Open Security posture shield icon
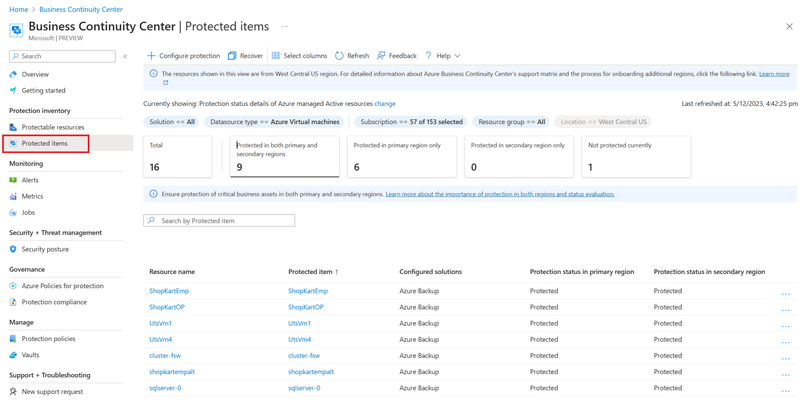The width and height of the screenshot is (803, 400). pos(13,249)
